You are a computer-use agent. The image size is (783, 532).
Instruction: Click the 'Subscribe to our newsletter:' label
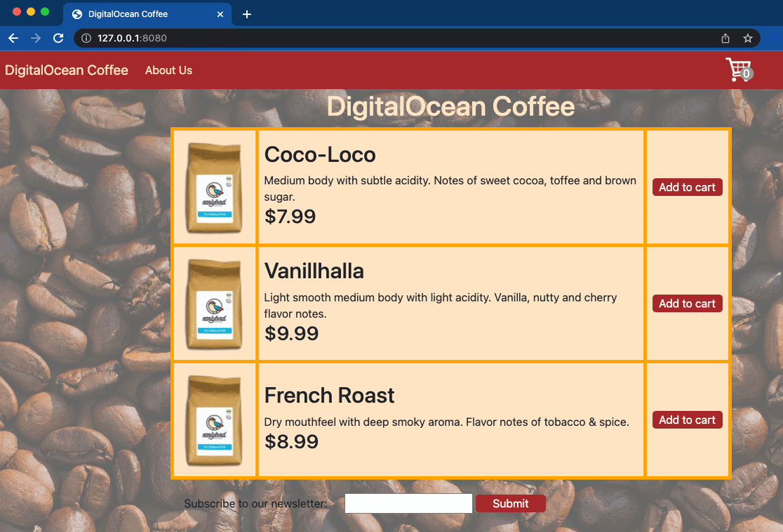[256, 503]
